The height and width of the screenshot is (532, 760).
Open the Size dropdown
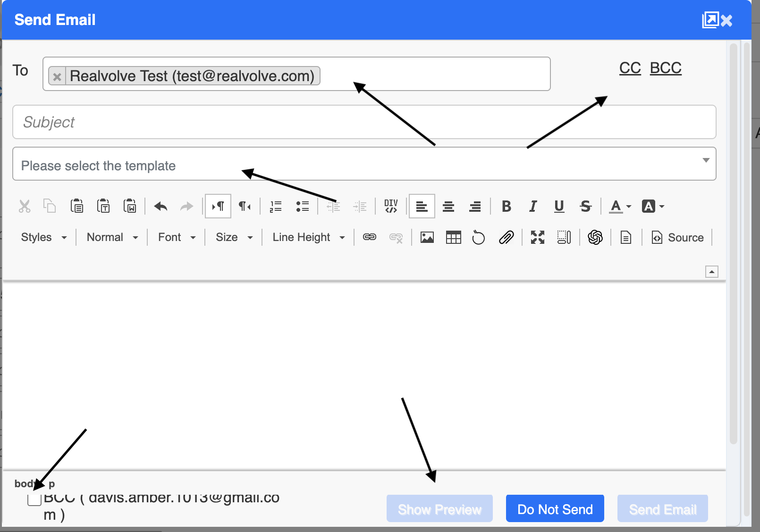[233, 237]
